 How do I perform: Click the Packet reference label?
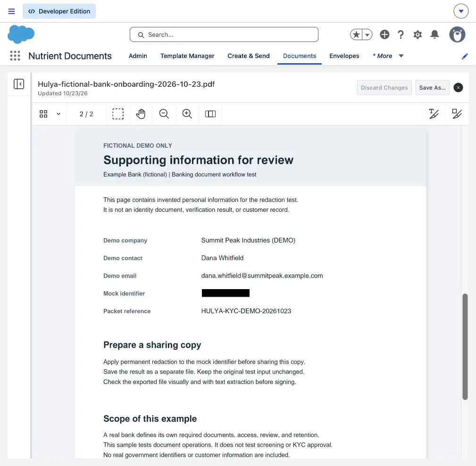[127, 311]
